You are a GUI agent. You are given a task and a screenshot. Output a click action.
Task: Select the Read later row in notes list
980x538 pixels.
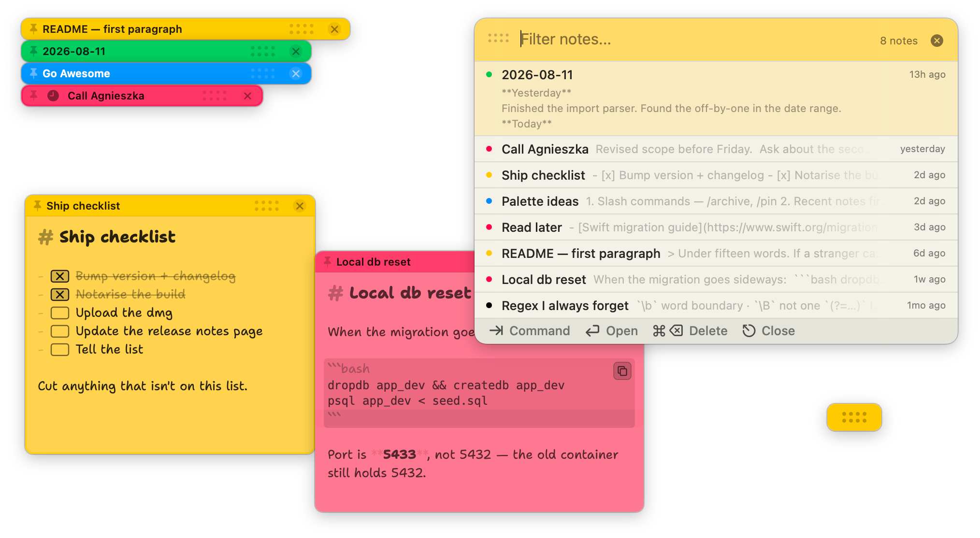tap(716, 227)
